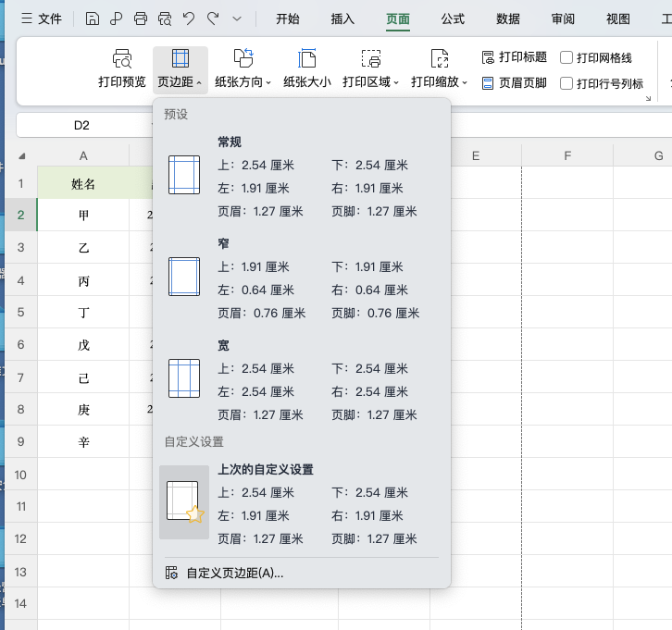672x630 pixels.
Task: Open the 数据 tab
Action: click(x=508, y=19)
